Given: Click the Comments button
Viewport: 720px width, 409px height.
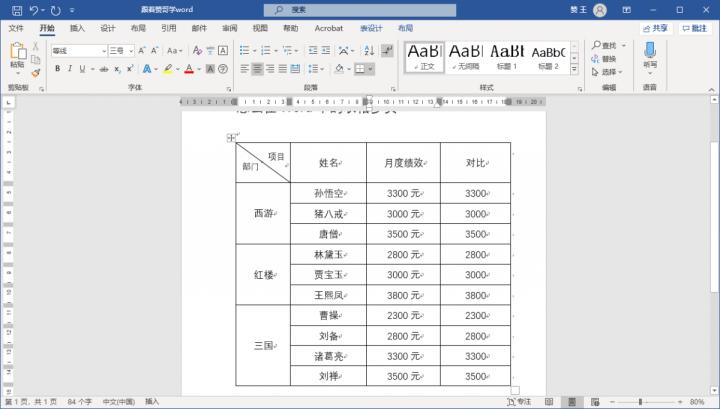Looking at the screenshot, I should pos(695,28).
